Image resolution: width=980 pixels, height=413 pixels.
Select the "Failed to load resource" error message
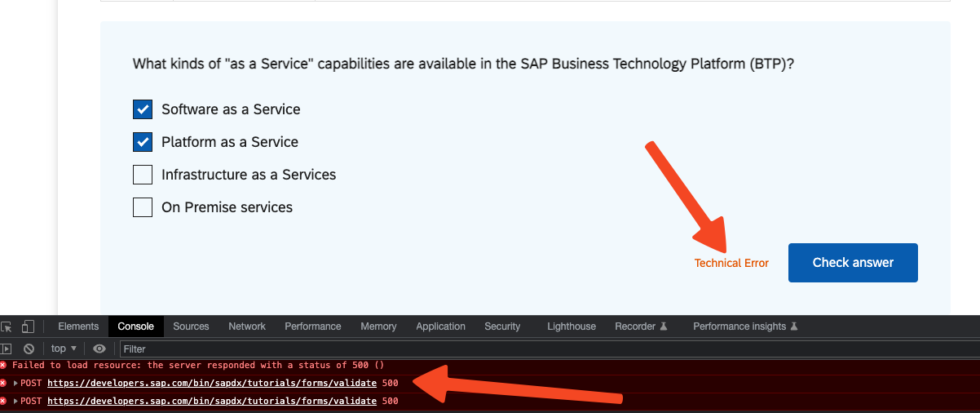(198, 365)
